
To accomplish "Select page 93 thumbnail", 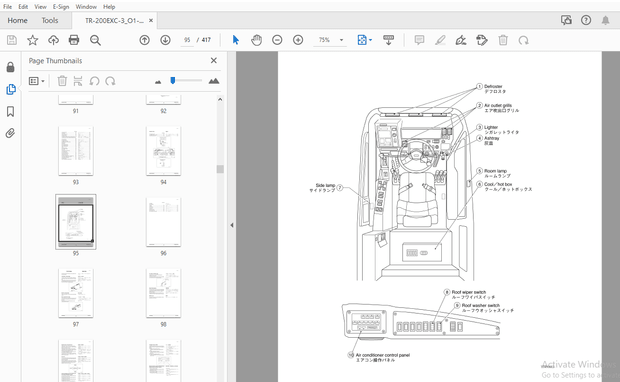I will click(x=76, y=151).
